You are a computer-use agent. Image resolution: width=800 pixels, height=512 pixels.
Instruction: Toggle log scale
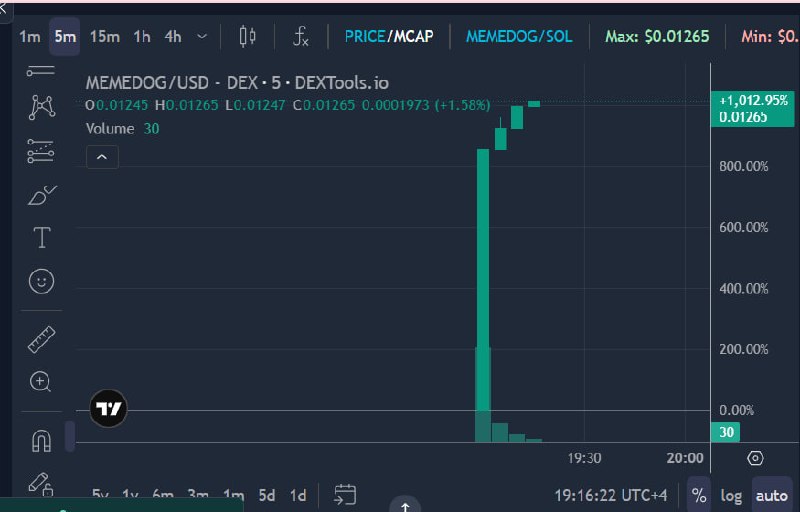(x=731, y=495)
